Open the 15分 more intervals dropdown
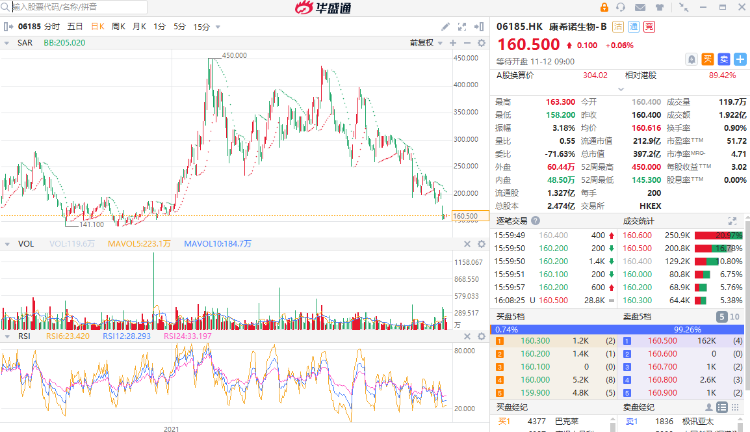Screen dimensions: 750x432 point(218,27)
